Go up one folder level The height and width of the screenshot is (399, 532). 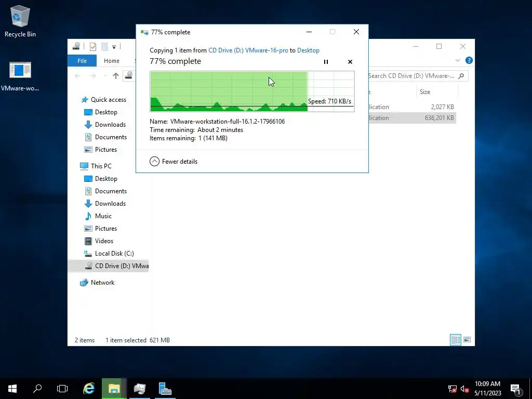click(x=116, y=76)
